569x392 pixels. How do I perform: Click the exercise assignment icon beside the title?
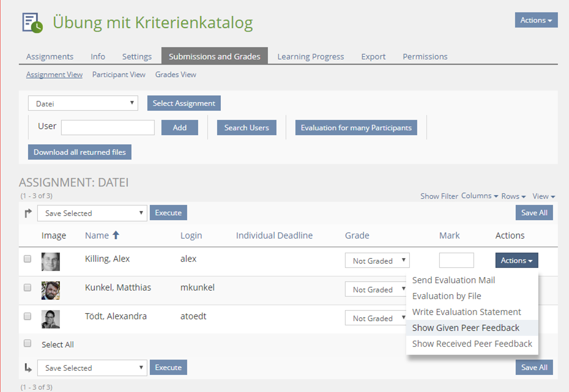click(x=32, y=22)
